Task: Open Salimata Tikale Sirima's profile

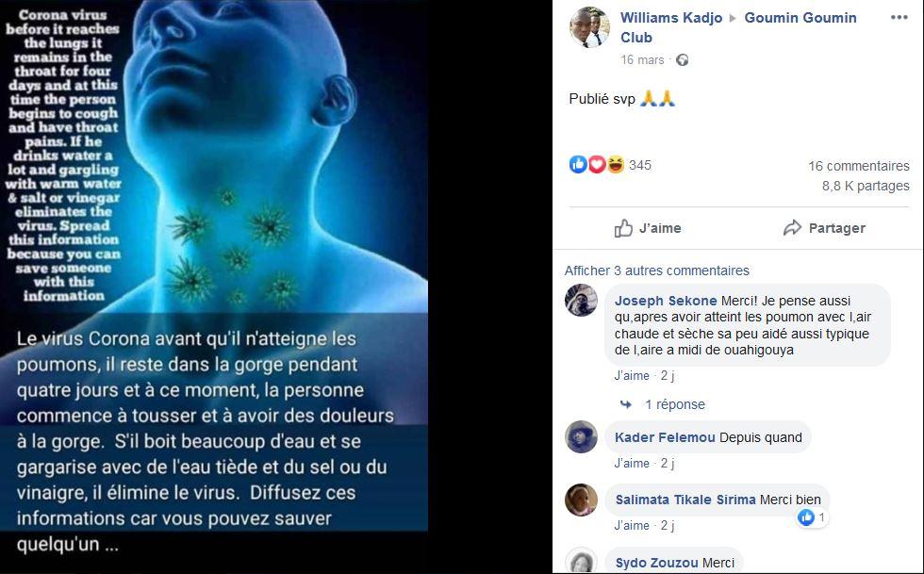Action: point(685,500)
